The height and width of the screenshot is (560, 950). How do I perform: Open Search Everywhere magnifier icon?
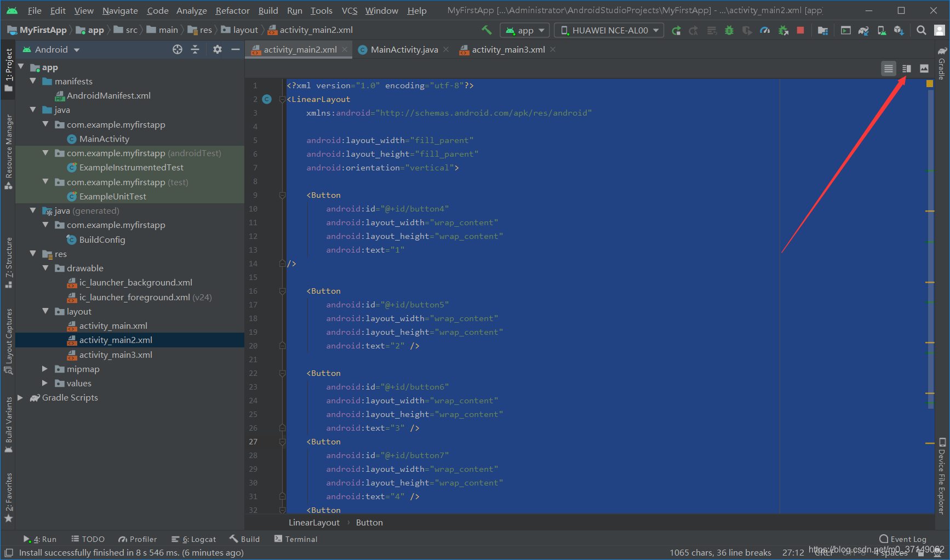[x=922, y=31]
